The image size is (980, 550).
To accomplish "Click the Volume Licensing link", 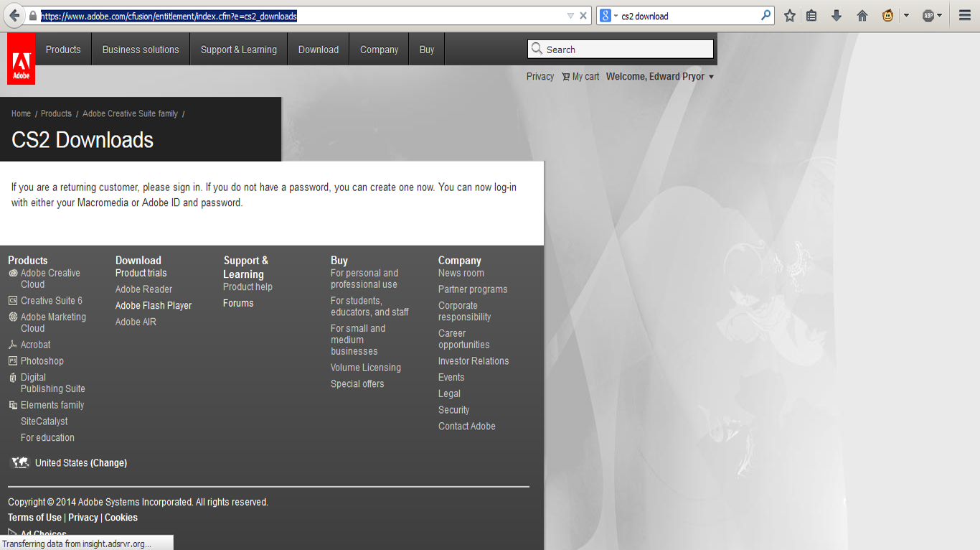I will point(366,368).
